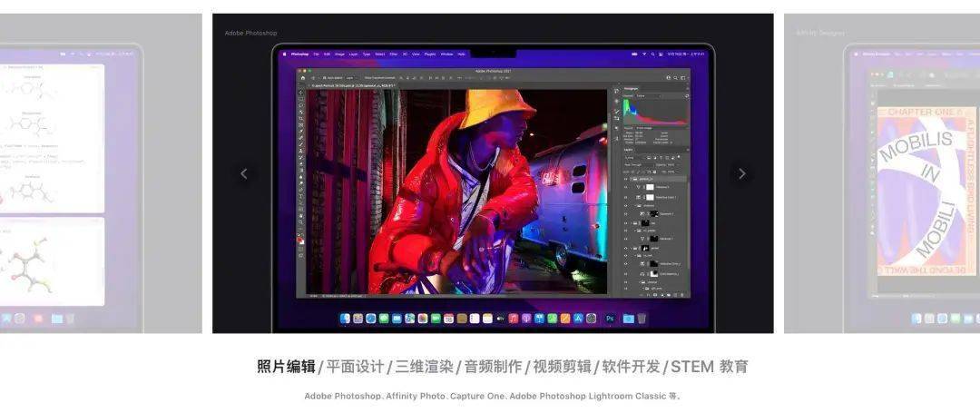Screen dimensions: 980x413
Task: Open the workspace switcher icon in Photoshop
Action: [x=683, y=77]
